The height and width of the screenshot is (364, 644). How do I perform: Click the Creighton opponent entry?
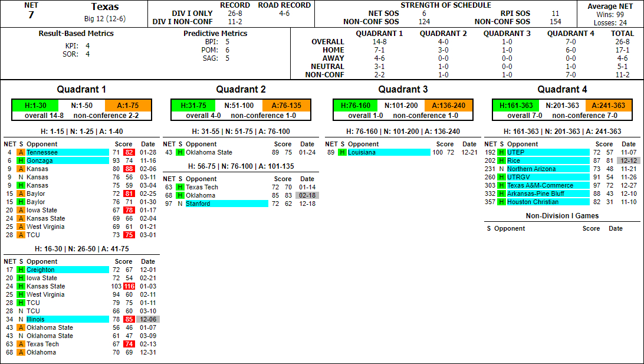[67, 270]
